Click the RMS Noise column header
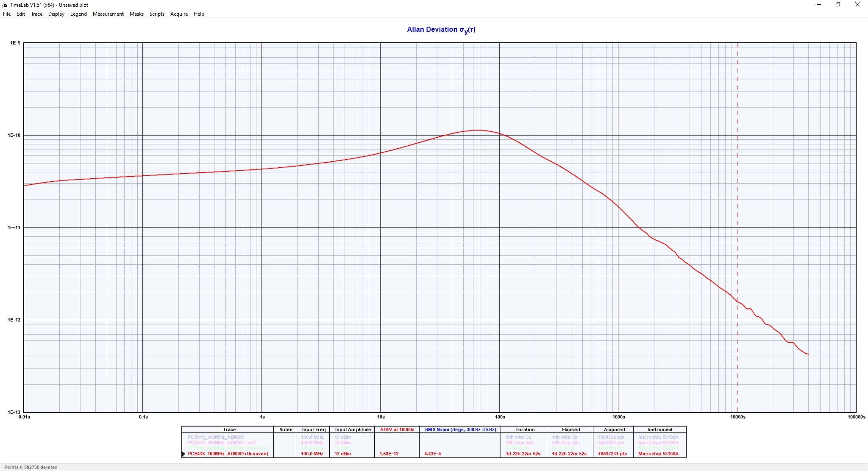 tap(460, 429)
